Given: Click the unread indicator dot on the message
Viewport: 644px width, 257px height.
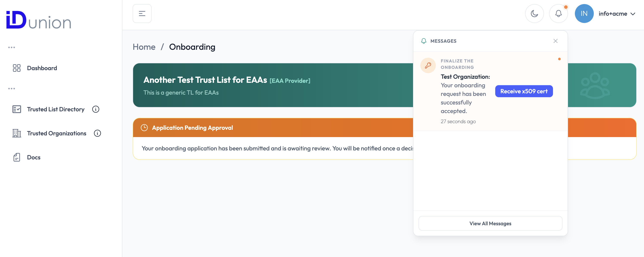Looking at the screenshot, I should coord(559,59).
